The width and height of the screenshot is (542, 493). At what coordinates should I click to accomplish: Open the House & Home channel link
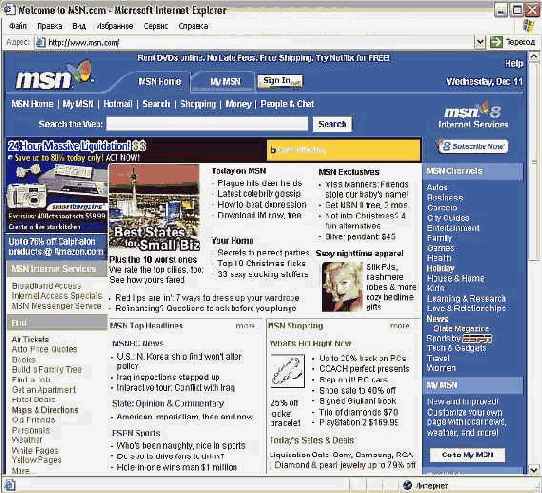(456, 278)
